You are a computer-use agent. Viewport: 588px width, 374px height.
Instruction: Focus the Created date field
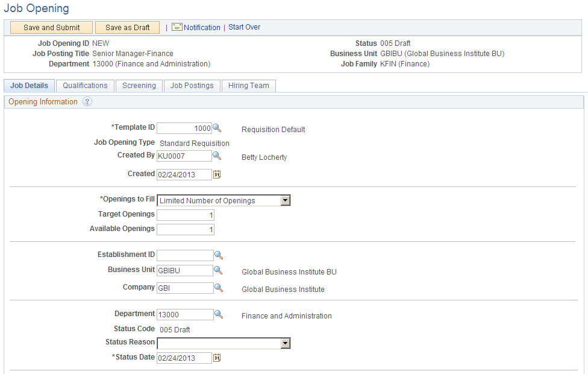coord(184,174)
